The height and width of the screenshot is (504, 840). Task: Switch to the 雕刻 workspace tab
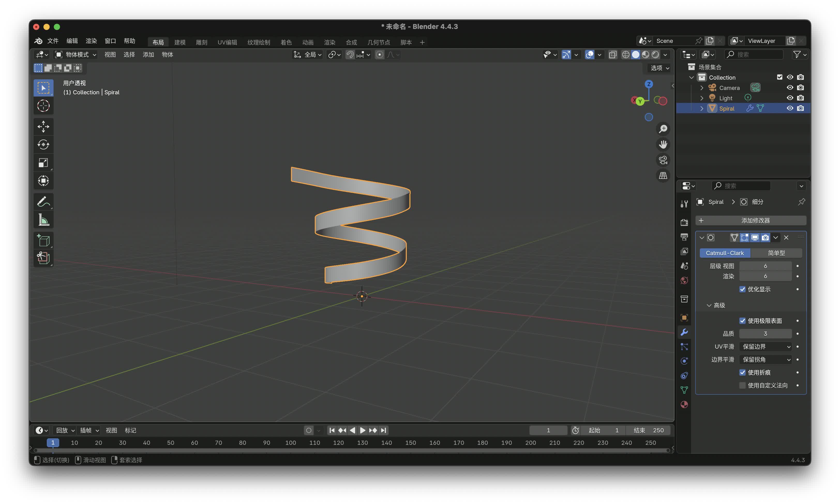pyautogui.click(x=201, y=42)
